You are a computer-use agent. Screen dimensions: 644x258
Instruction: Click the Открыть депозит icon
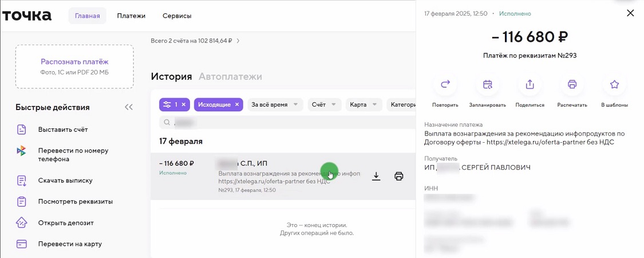(x=21, y=223)
